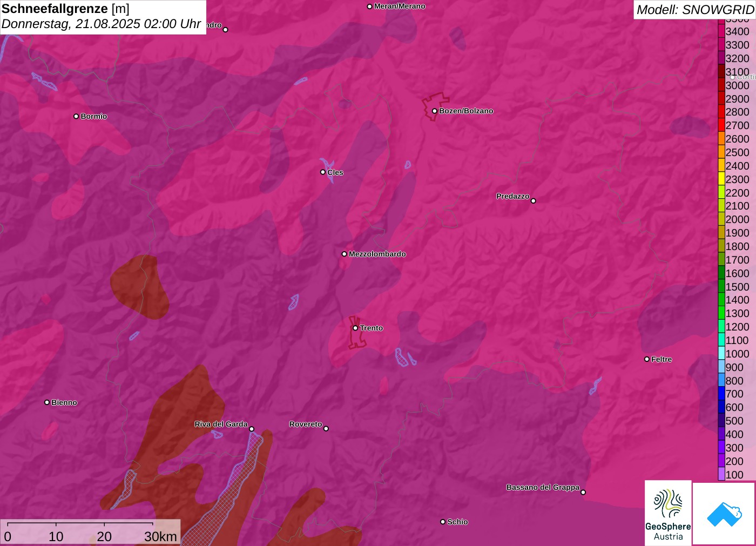
Task: Click the Schneefallgrenze [m] title
Action: [65, 9]
